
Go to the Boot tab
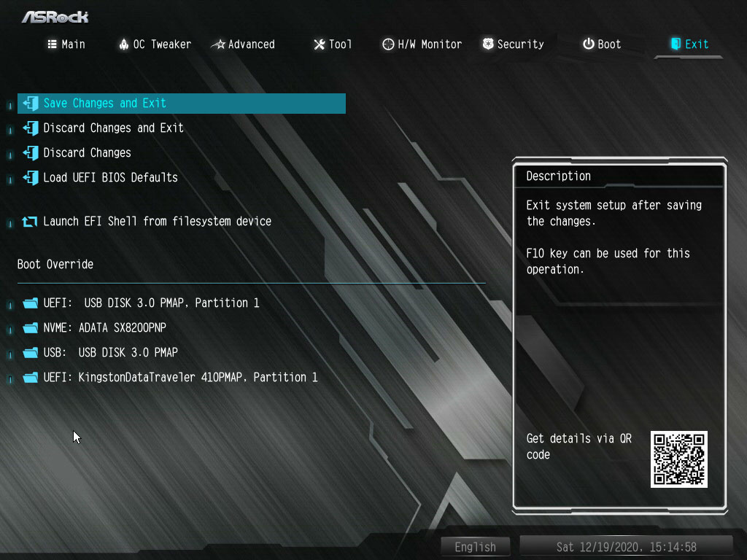pos(602,44)
